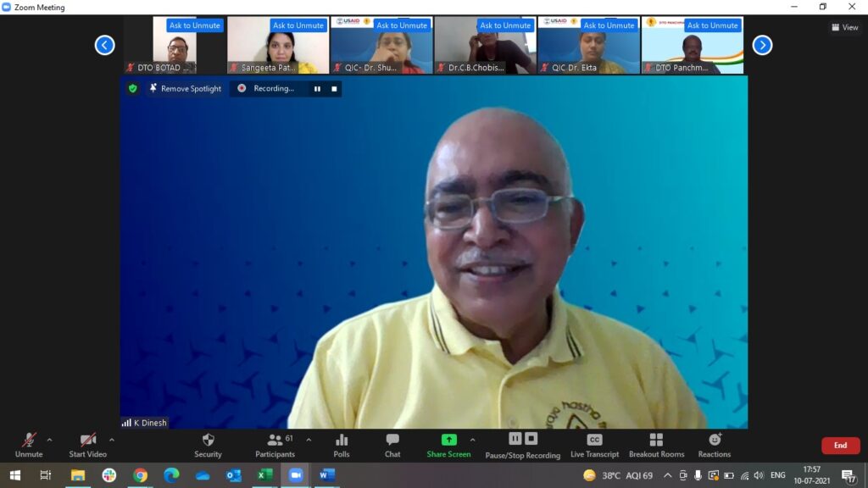The width and height of the screenshot is (868, 488).
Task: Enable Live Transcript captions
Action: [x=594, y=441]
